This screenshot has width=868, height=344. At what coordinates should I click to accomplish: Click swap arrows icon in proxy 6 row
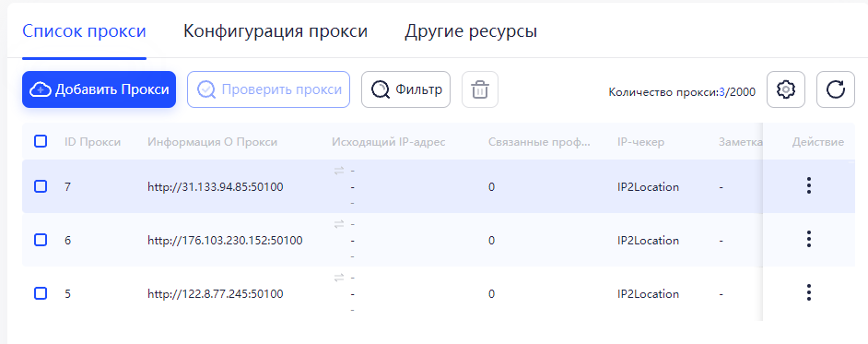coord(339,224)
